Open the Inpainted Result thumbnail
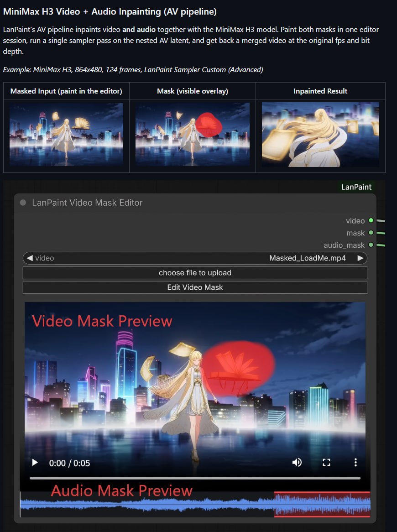Viewport: 397px width, 532px height. (x=320, y=134)
